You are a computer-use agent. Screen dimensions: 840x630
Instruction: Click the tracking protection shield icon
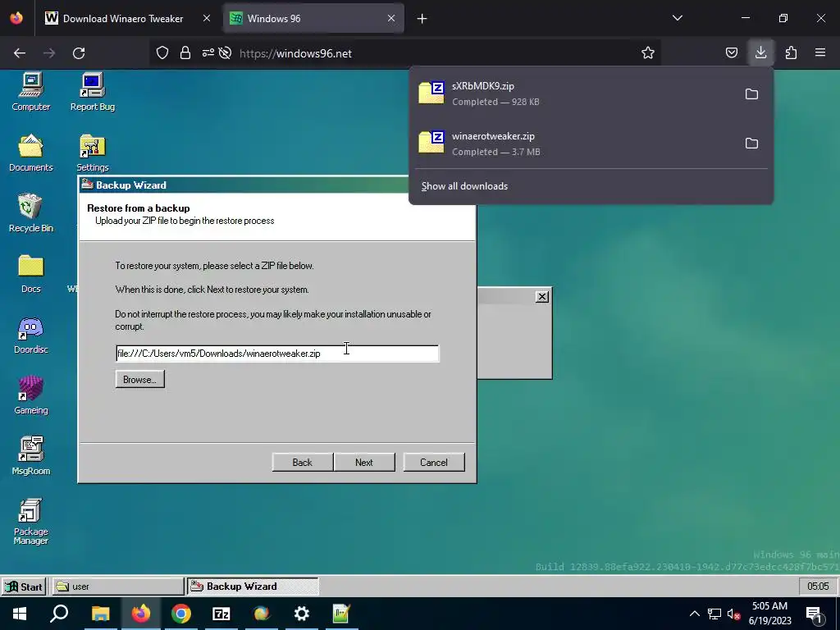[x=162, y=52]
